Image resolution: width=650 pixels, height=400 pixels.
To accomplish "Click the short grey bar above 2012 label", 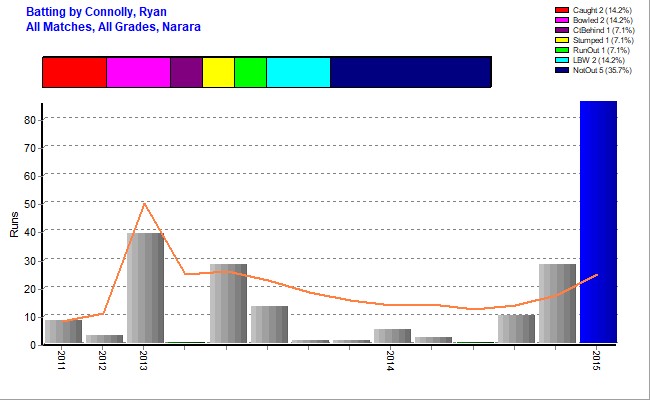I will click(x=104, y=339).
